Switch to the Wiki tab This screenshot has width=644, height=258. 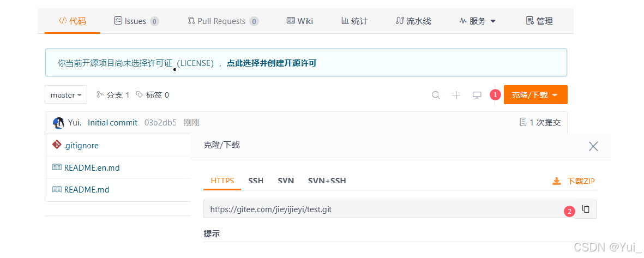300,21
